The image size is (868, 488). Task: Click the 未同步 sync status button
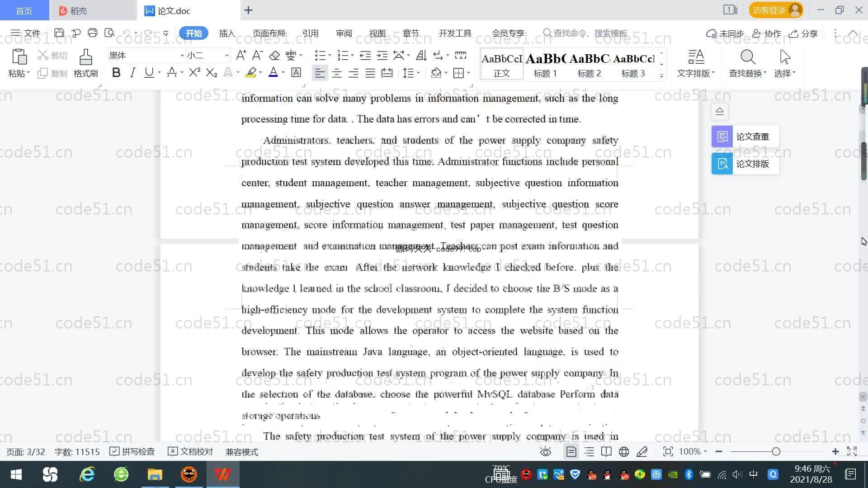tap(725, 33)
